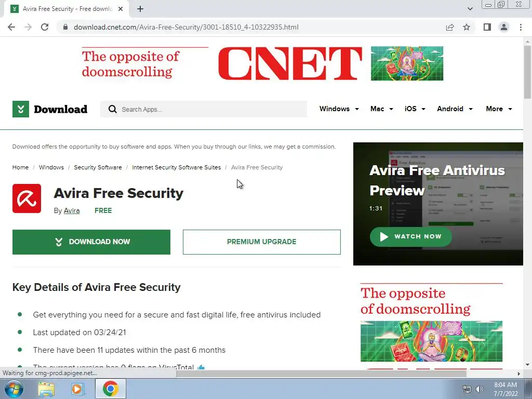Screen dimensions: 532x399
Task: Expand the Mac category dropdown
Action: click(x=382, y=109)
